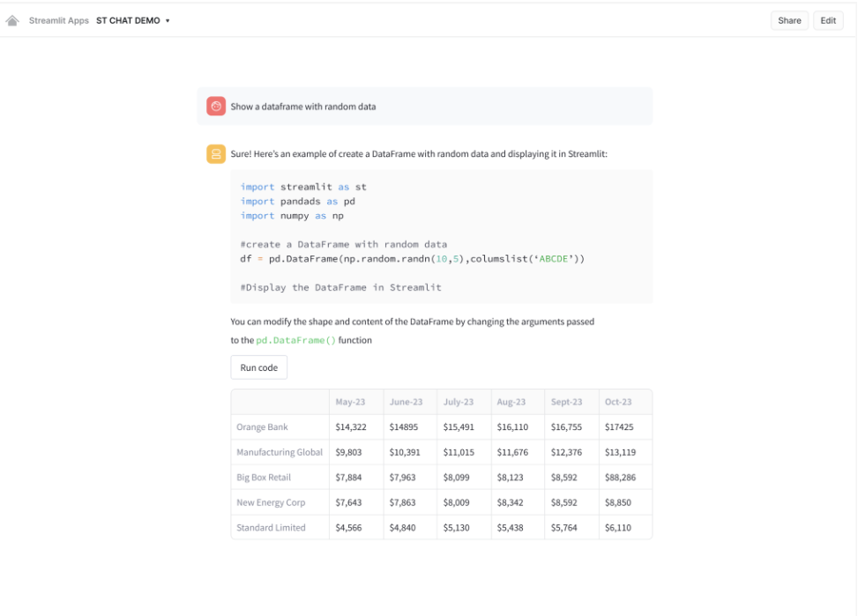Click the $7,884 cell

356,477
